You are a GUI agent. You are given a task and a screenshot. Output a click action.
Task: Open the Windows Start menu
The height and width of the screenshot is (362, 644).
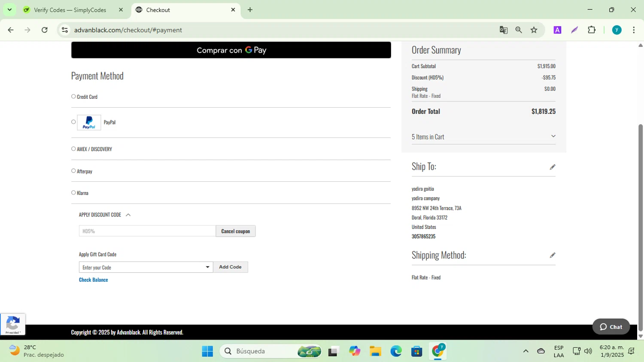tap(207, 351)
